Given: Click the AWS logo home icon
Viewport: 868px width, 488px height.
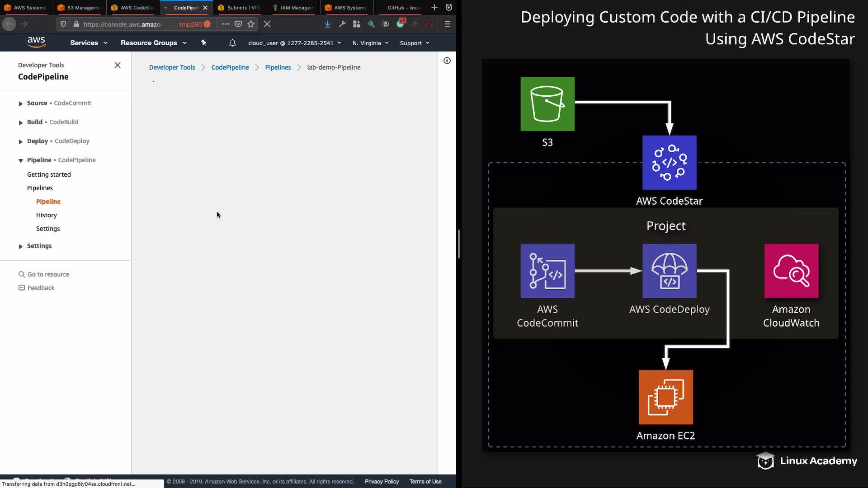Looking at the screenshot, I should pos(36,42).
